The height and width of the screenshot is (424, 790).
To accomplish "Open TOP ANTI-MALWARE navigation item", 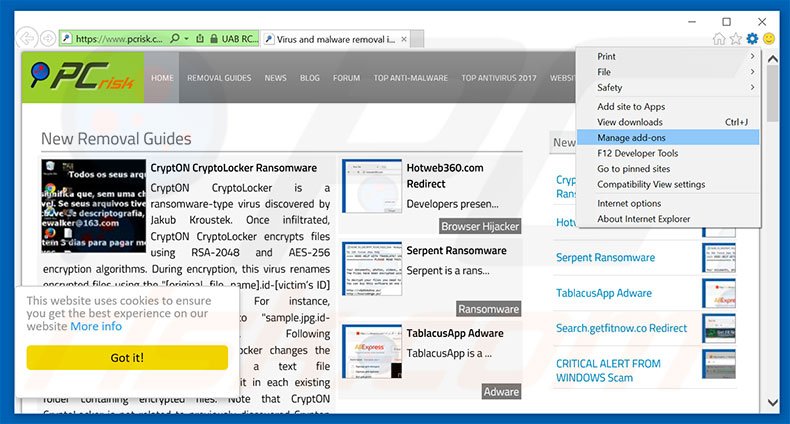I will click(x=411, y=78).
